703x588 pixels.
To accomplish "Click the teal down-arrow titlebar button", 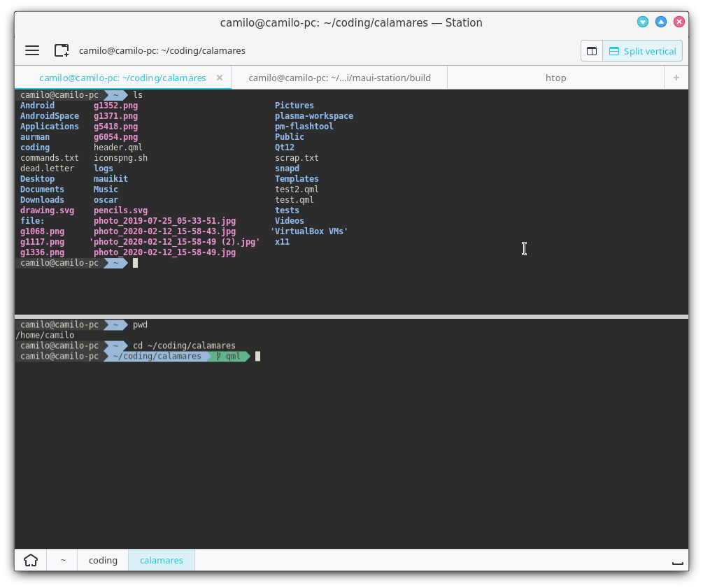I will pyautogui.click(x=642, y=22).
